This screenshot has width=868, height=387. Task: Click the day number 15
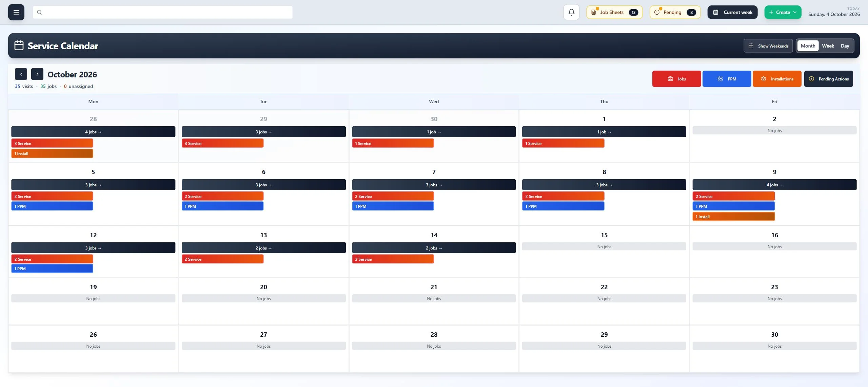point(604,235)
